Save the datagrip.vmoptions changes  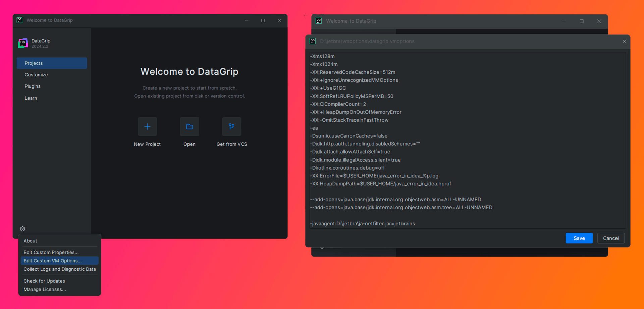coord(579,238)
